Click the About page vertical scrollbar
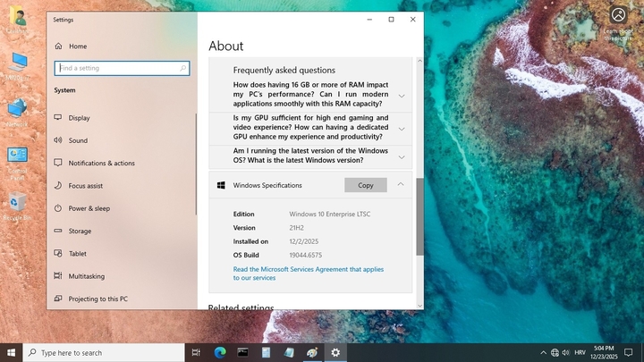Image resolution: width=644 pixels, height=362 pixels. coord(419,215)
